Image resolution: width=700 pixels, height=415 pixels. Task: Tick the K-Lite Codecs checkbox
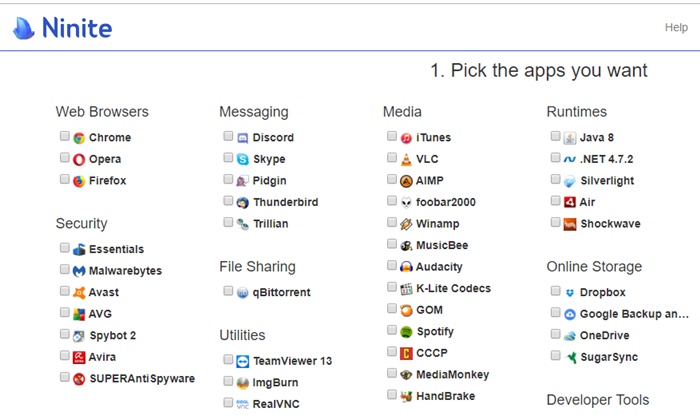point(392,286)
